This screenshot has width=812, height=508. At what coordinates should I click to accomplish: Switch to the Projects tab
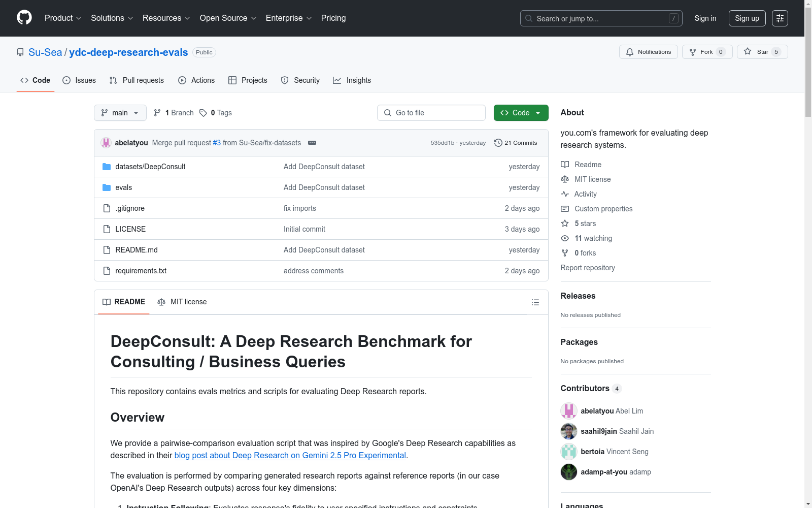[x=248, y=80]
